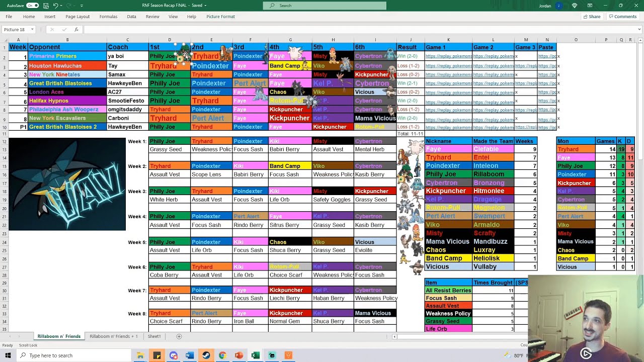The height and width of the screenshot is (362, 644).
Task: Select the London Aces opponent cell
Action: pos(67,92)
